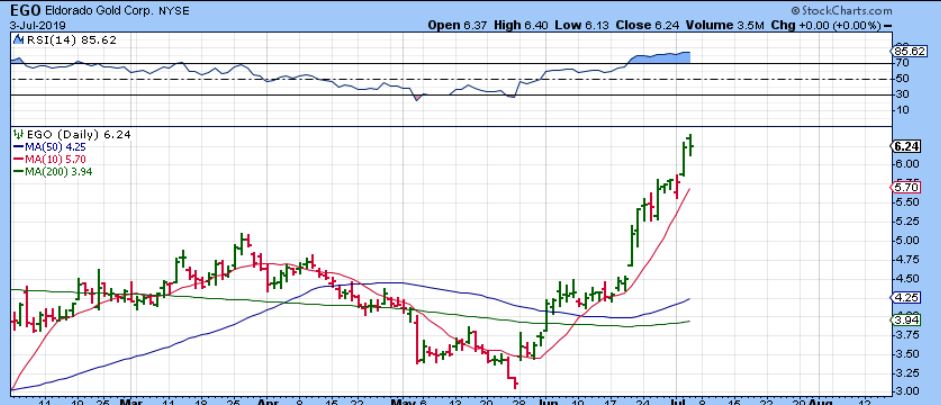This screenshot has width=941, height=405.
Task: Click the green MA(200) legend line swatch
Action: (x=17, y=172)
